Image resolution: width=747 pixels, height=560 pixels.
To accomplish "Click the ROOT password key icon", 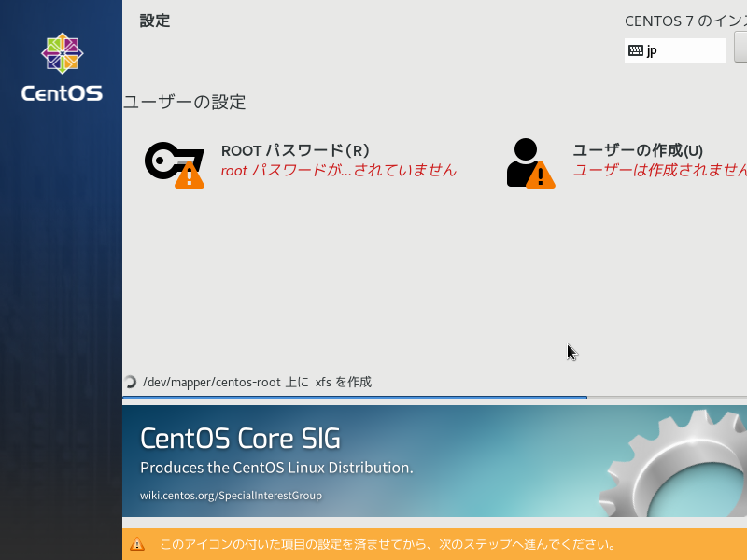I will point(166,160).
